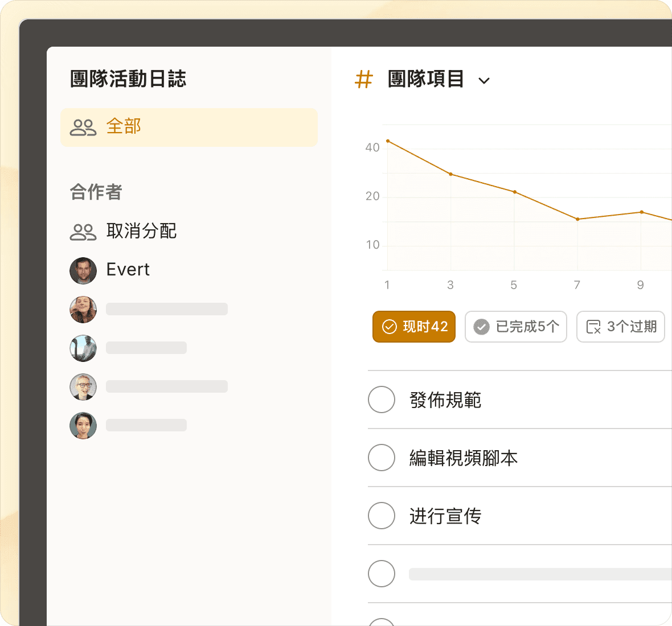Click the overdue calendar icon in 3个过期

pyautogui.click(x=593, y=327)
